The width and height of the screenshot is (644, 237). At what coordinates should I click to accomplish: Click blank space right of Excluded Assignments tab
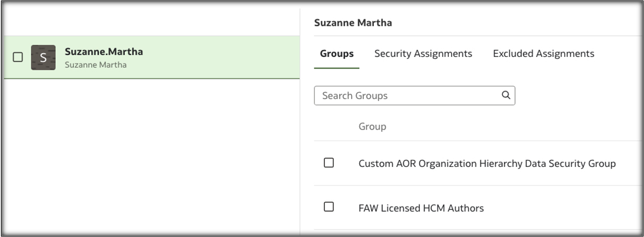(619, 54)
